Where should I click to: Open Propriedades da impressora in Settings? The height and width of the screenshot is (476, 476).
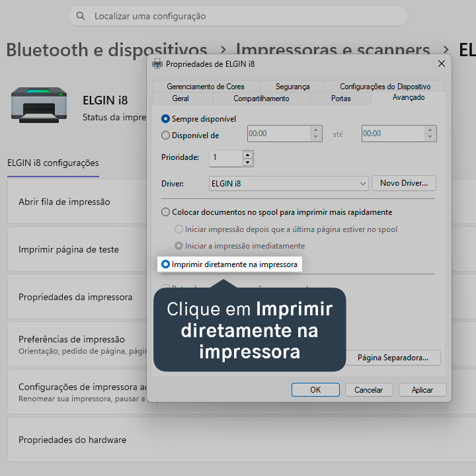coord(77,297)
